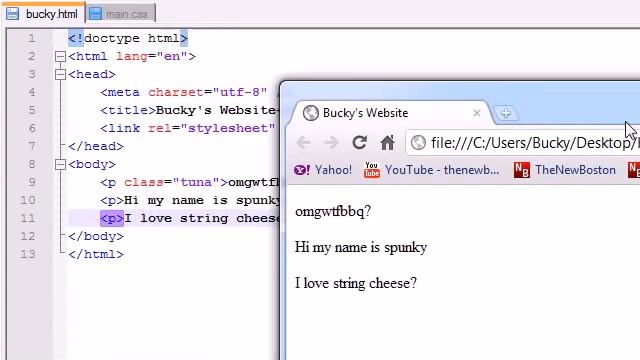Reload the browser page

(x=359, y=142)
